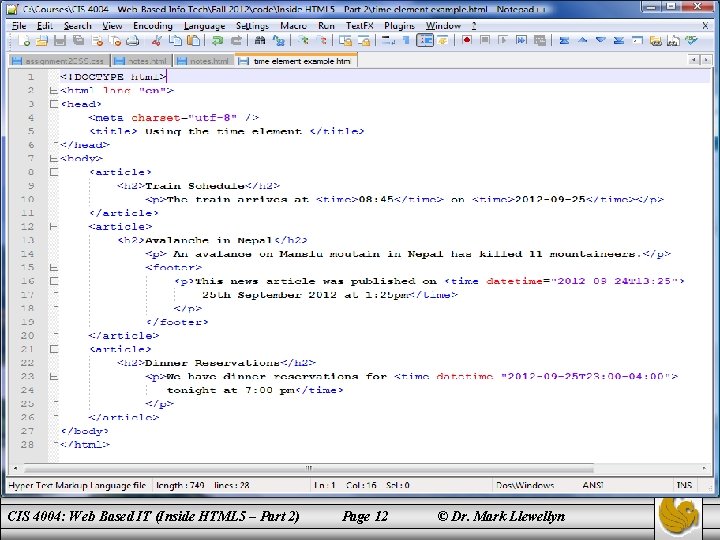Click the green Undo arrow icon
The image size is (720, 540).
point(217,41)
